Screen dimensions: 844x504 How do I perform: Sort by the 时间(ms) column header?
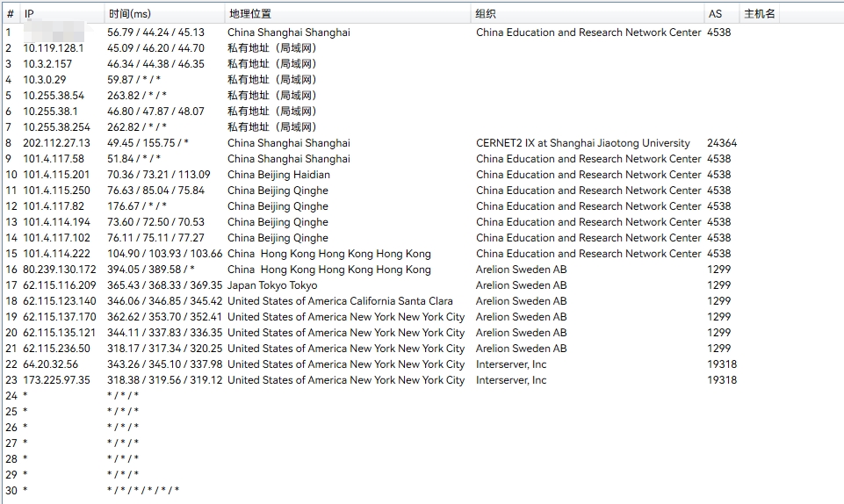pos(129,14)
